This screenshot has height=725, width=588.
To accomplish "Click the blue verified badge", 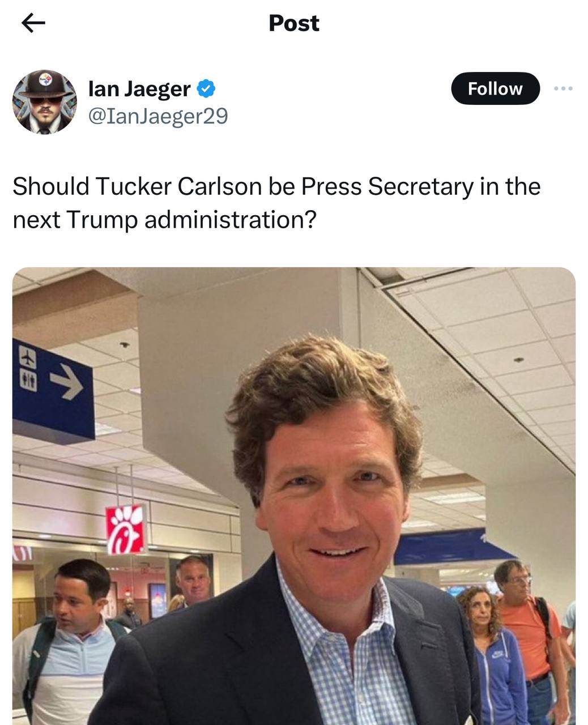I will click(x=206, y=88).
